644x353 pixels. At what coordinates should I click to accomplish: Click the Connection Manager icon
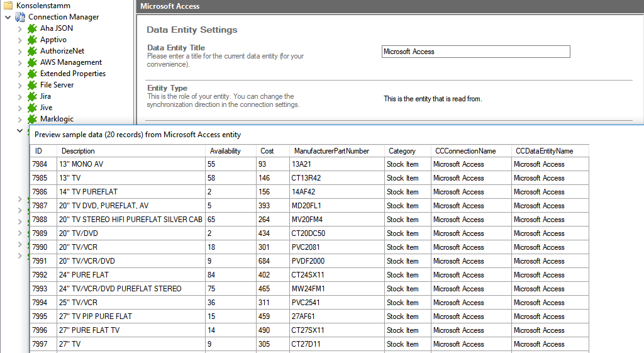click(x=20, y=17)
